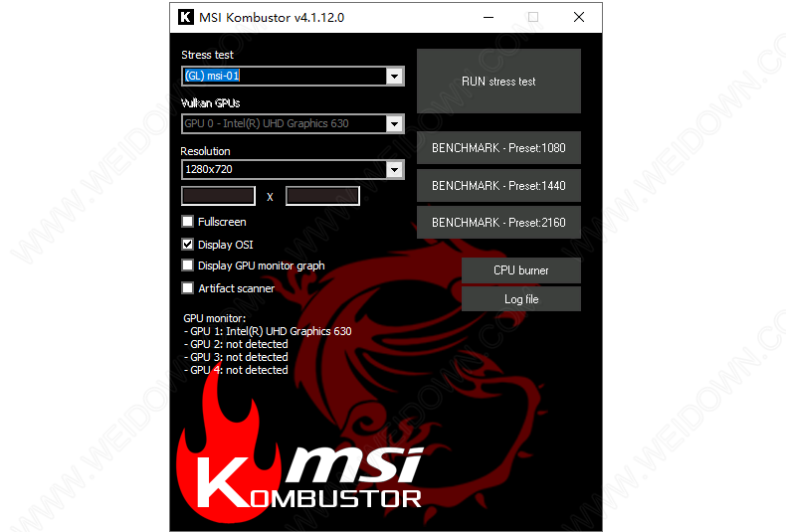
Task: Open the Resolution dropdown arrow
Action: tap(395, 169)
